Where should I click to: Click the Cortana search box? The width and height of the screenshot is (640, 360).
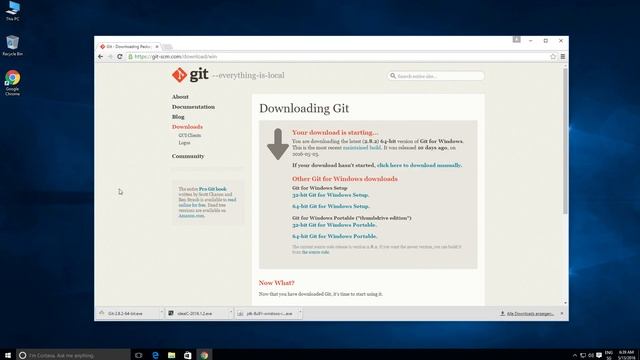tap(73, 355)
